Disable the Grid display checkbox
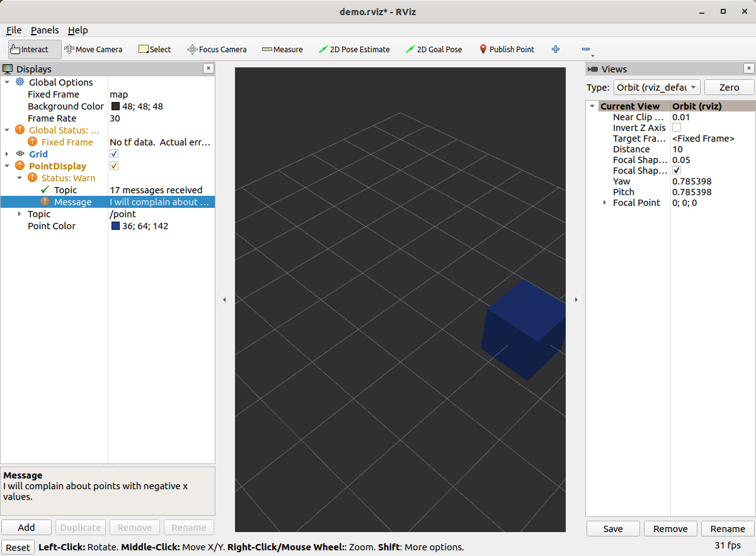 [x=114, y=154]
